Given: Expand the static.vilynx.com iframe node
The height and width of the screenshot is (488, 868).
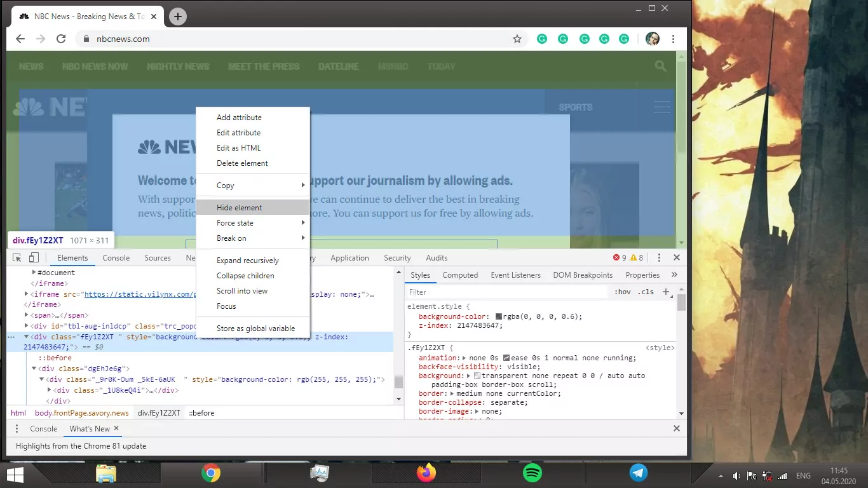Looking at the screenshot, I should 27,294.
